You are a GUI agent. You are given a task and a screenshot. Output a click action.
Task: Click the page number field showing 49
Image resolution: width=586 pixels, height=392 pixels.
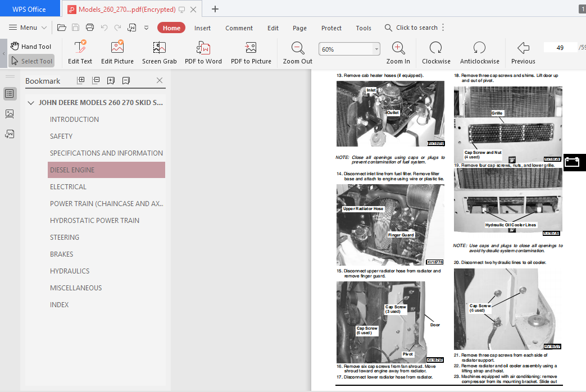pyautogui.click(x=560, y=48)
